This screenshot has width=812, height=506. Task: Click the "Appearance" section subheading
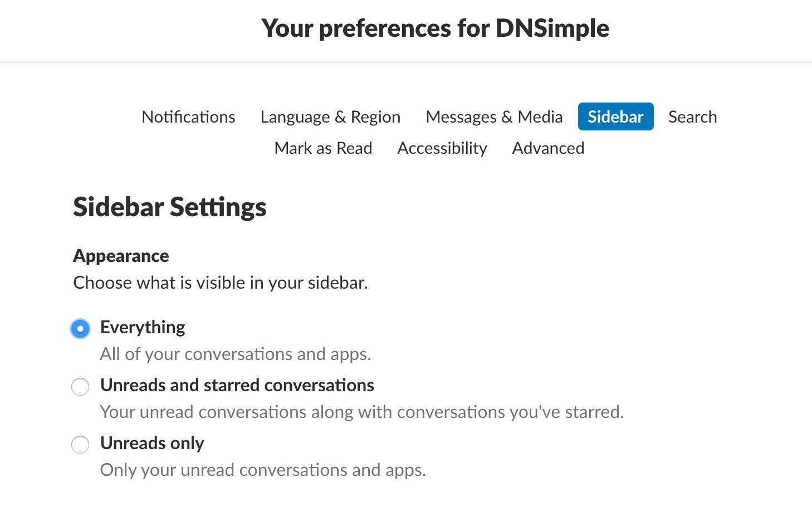coord(121,256)
